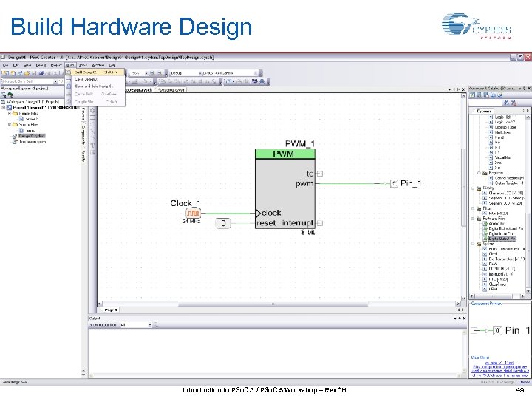Click the first Workspace Explorer toolbar icon
532x399 pixels.
tap(4, 95)
